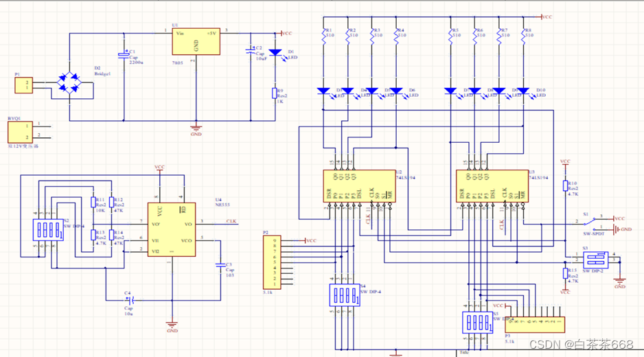Select the U1 7805 voltage regulator symbol
644x357 pixels.
click(x=196, y=41)
